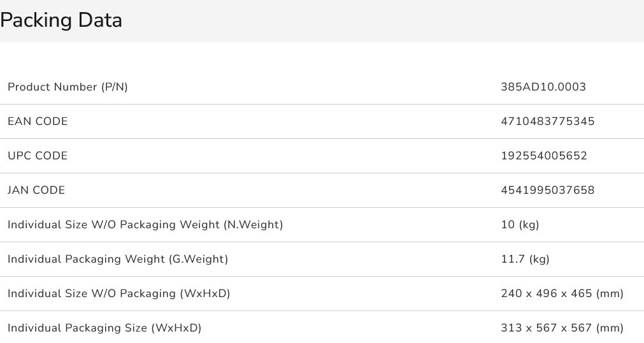Viewport: 644px width, 343px height.
Task: Click the Individual Packaging Size (WxHxD) label
Action: tap(104, 328)
